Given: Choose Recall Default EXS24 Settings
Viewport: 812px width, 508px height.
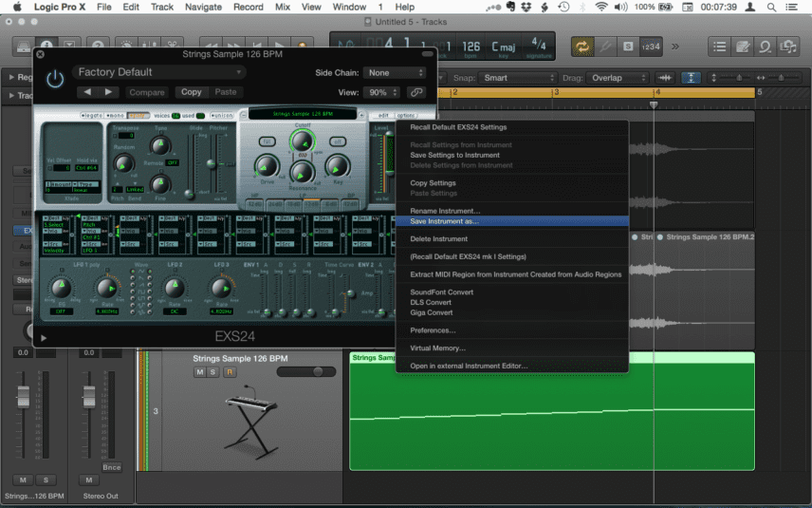Looking at the screenshot, I should coord(512,127).
